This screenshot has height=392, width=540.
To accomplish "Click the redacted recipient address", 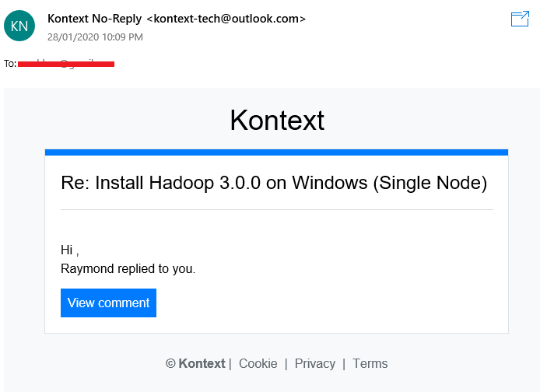I will click(66, 64).
